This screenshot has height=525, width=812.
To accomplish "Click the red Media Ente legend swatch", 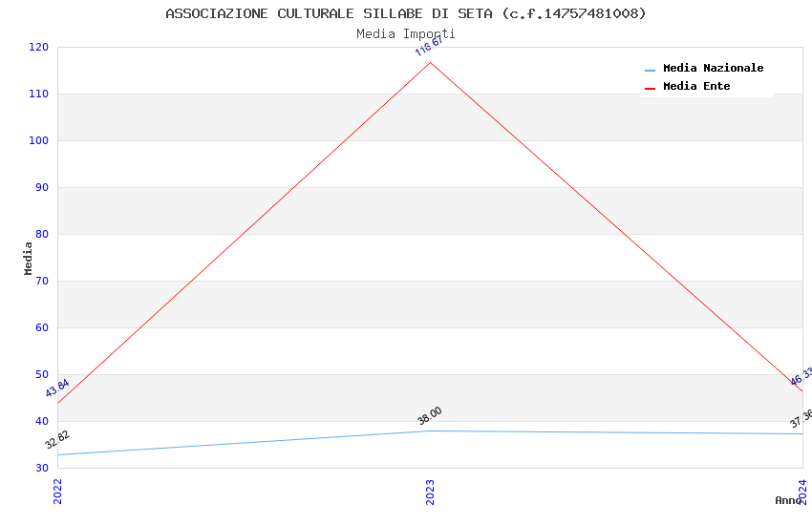I will click(x=650, y=88).
